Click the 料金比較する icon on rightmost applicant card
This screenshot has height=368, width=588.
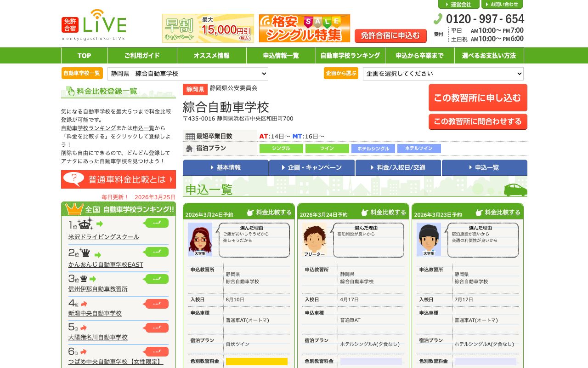click(x=479, y=212)
